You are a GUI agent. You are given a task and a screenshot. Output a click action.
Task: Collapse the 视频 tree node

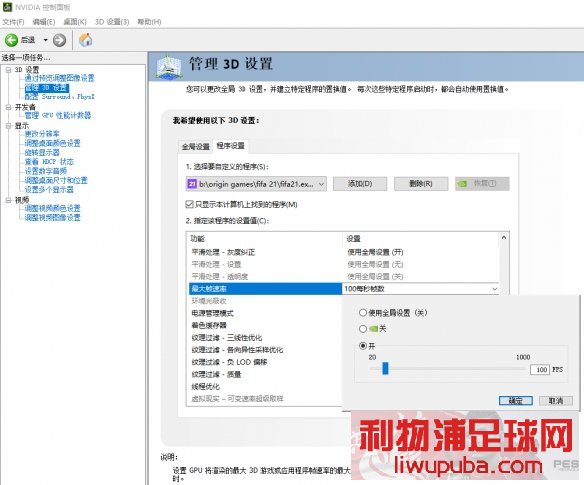pos(9,200)
